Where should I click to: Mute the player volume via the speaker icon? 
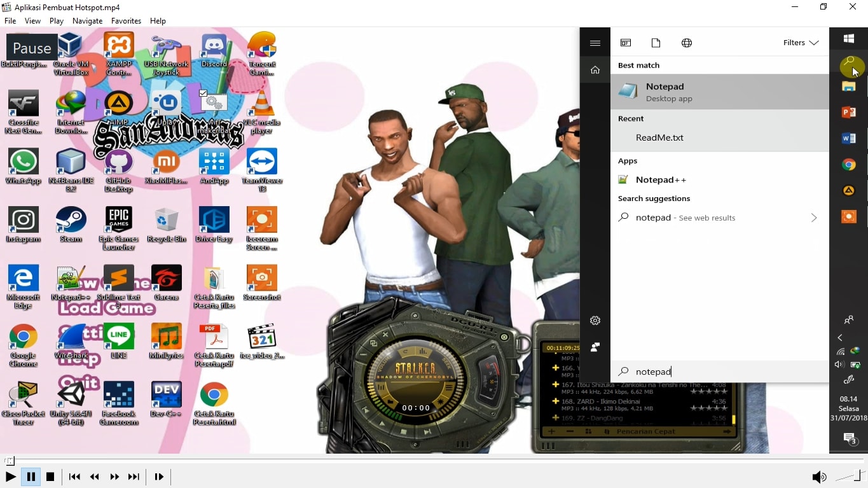819,477
